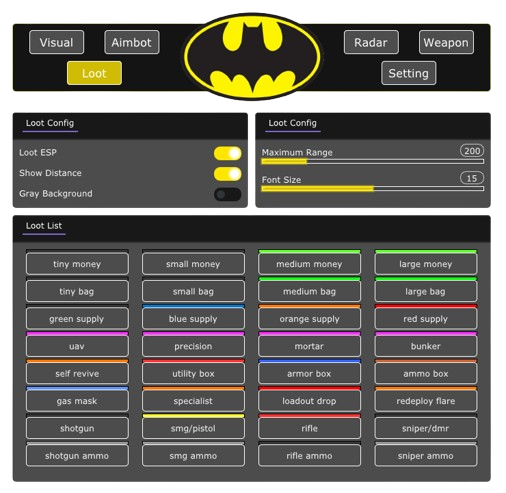Viewport: 506px width, 493px height.
Task: Click the loadout drop button
Action: (x=309, y=401)
